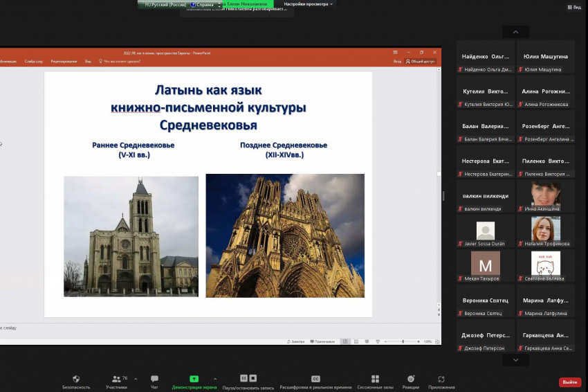Click muted mic icon beside Кутелия Виктория
Screen dimensions: 588x392
[460, 105]
